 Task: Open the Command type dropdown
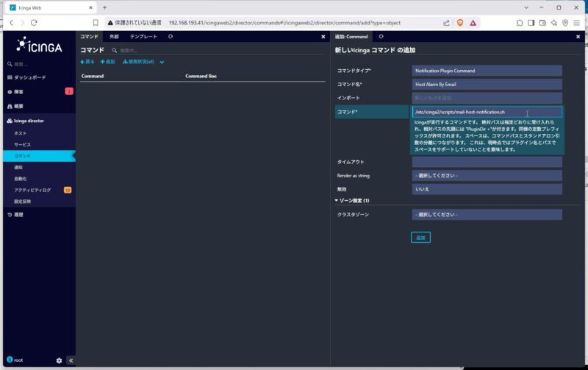click(x=487, y=71)
